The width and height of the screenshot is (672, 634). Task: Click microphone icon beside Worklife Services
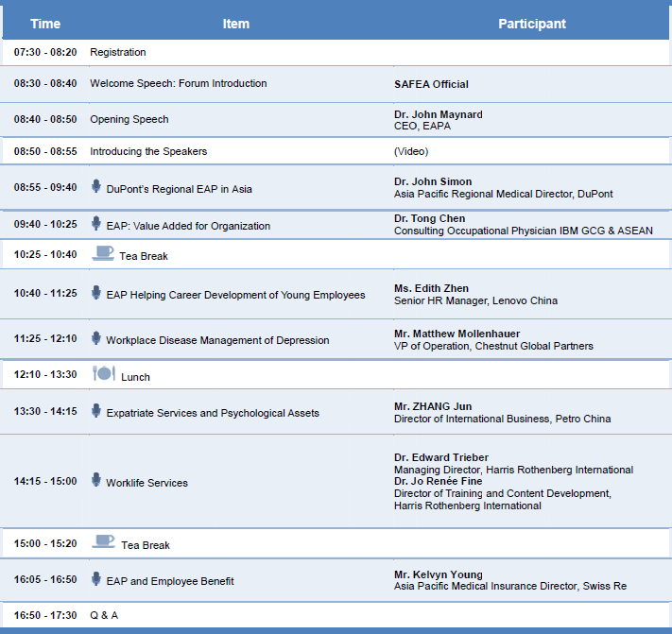(x=96, y=480)
